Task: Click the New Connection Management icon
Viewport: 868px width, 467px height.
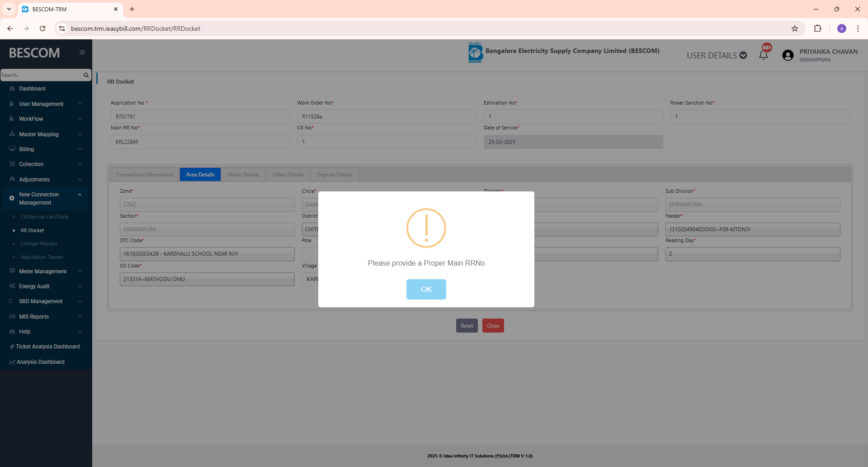Action: pos(12,198)
